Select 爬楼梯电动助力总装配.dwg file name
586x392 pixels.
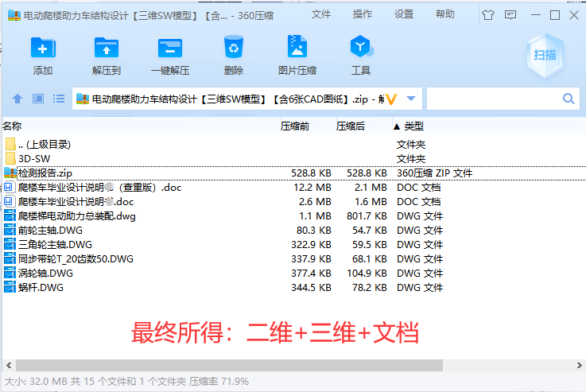[77, 216]
